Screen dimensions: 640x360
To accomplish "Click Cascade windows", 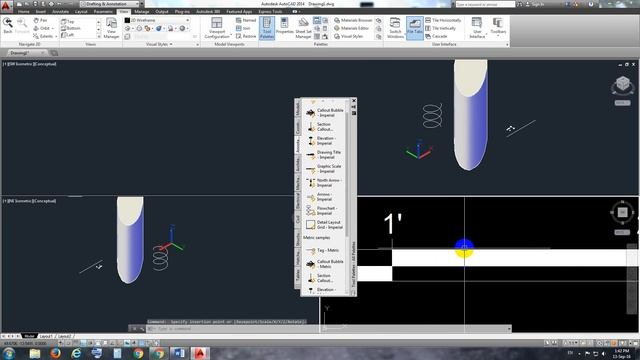I will pos(436,36).
